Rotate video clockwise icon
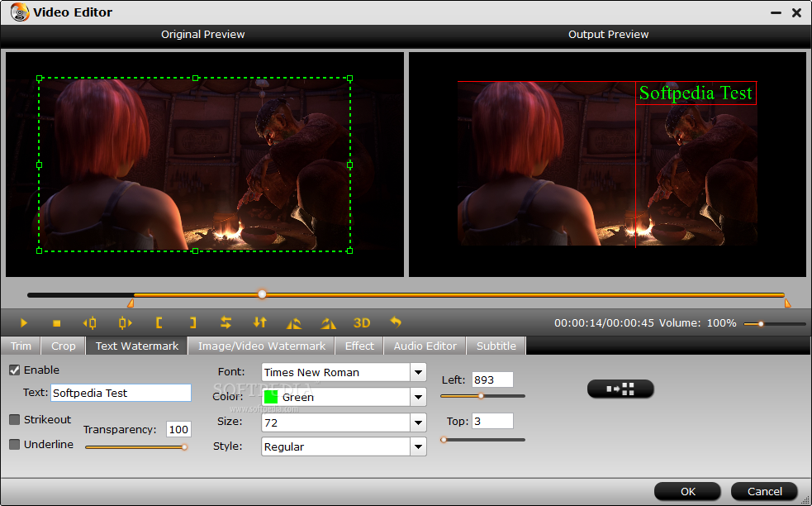Viewport: 812px width, 506px height. 328,323
